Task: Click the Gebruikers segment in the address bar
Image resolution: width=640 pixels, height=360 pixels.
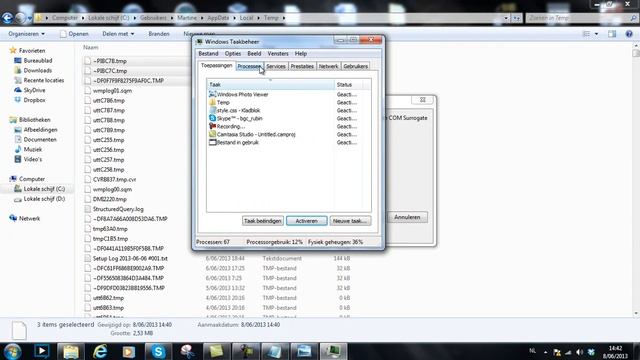Action: (153, 18)
